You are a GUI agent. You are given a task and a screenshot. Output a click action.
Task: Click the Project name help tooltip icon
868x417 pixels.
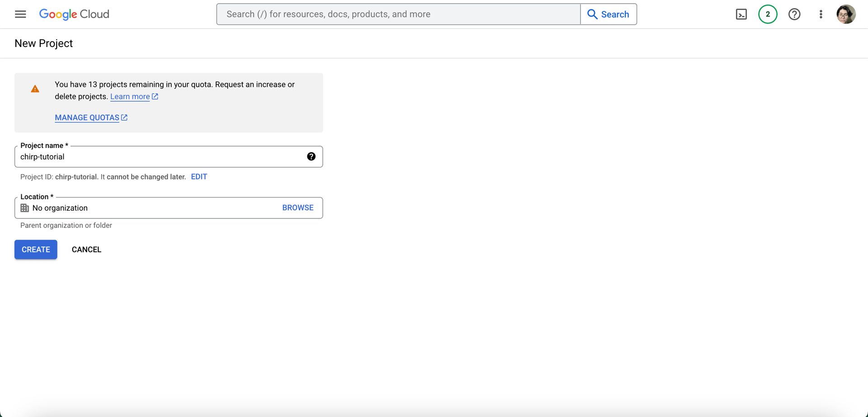(311, 156)
